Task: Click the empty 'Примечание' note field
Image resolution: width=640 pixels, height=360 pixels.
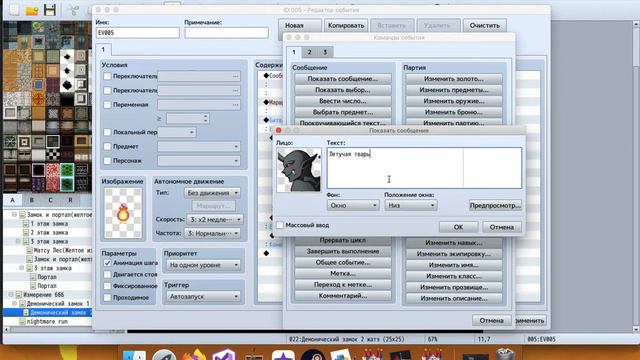Action: pos(227,33)
